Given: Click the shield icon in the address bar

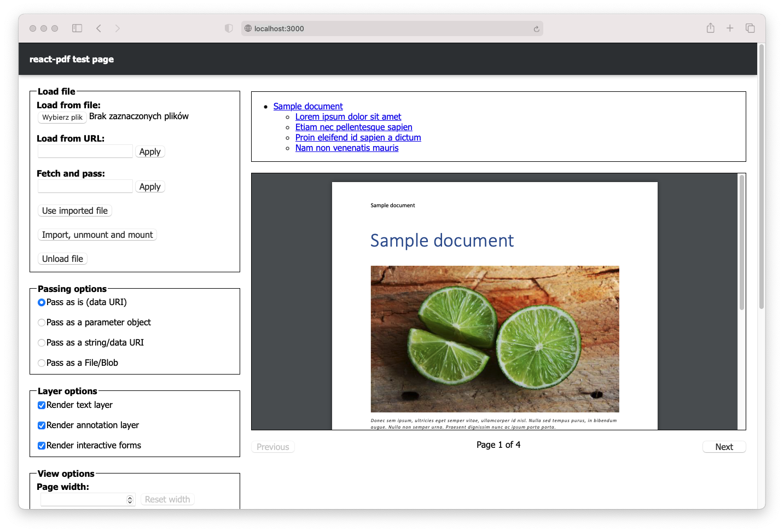Looking at the screenshot, I should [228, 28].
